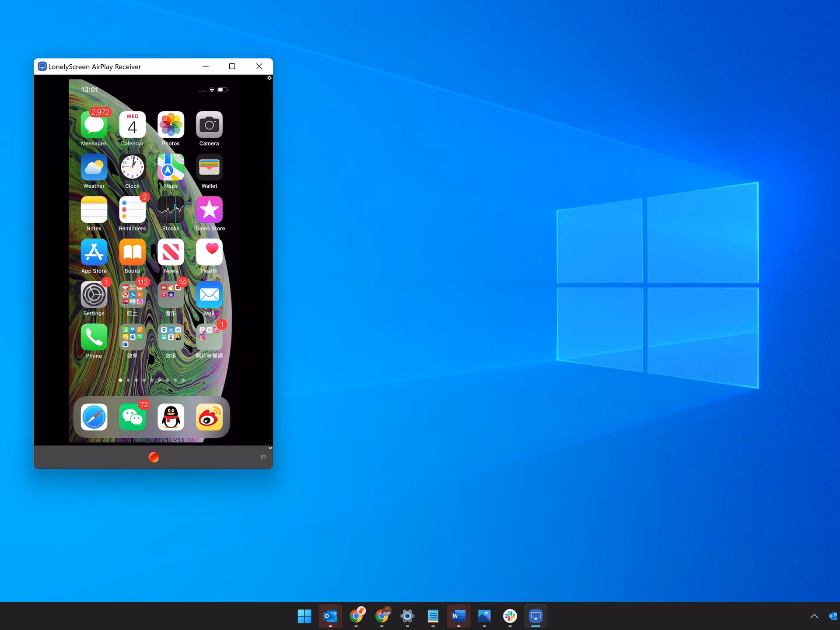840x630 pixels.
Task: Open the iOS Settings app showing one notification
Action: pos(94,295)
